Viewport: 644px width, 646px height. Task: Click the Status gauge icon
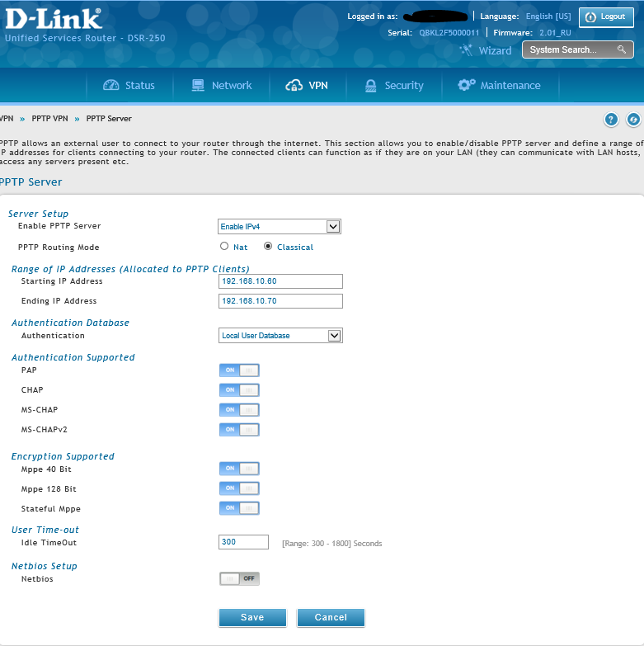[110, 85]
